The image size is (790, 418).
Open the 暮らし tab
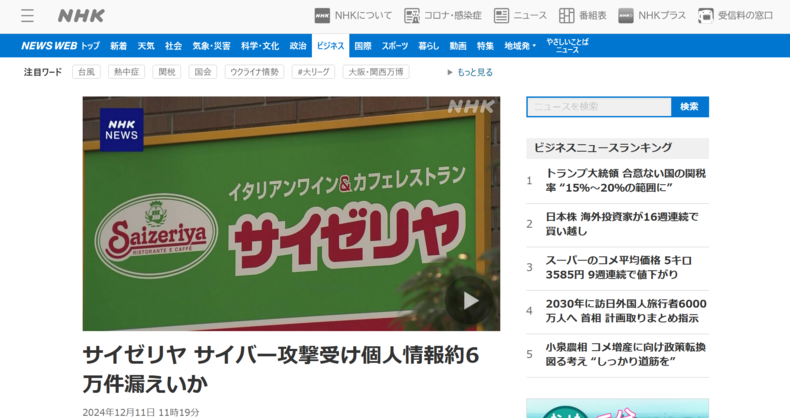point(429,46)
